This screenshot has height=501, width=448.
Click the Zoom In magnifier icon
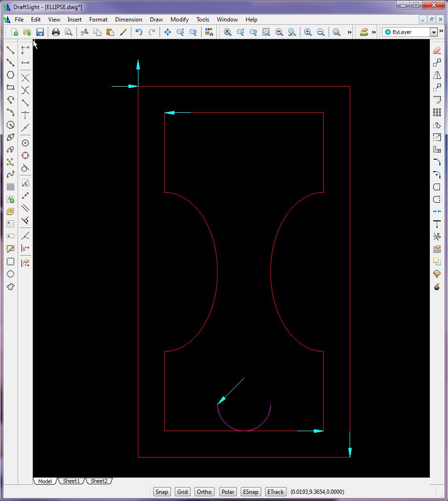click(x=308, y=32)
